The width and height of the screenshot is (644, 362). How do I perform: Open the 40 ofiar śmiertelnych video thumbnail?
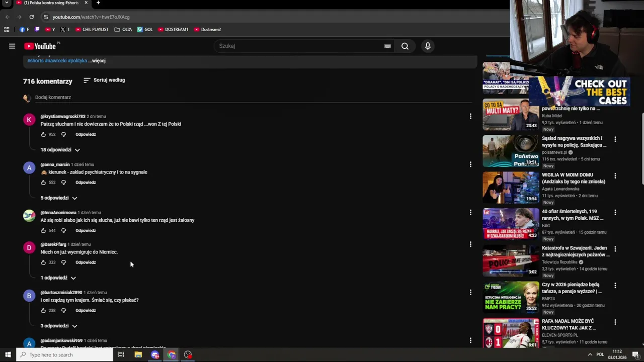pos(511,224)
